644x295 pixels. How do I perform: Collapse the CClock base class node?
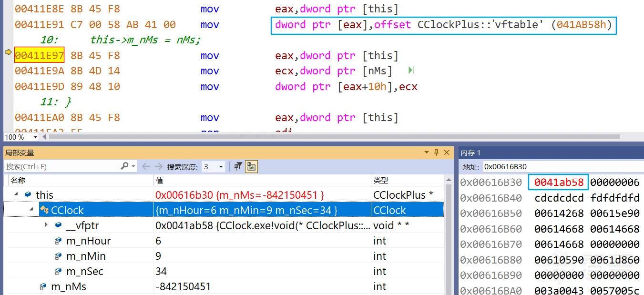(31, 210)
